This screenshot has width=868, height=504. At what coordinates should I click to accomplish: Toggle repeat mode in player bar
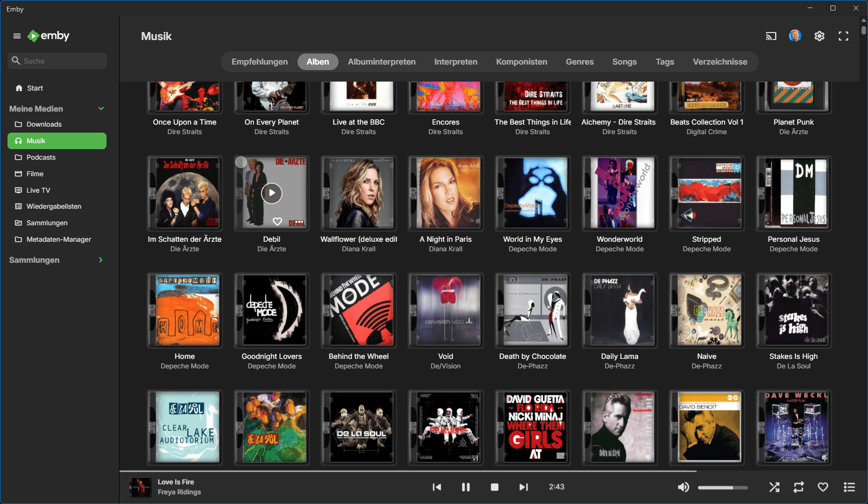pos(798,487)
